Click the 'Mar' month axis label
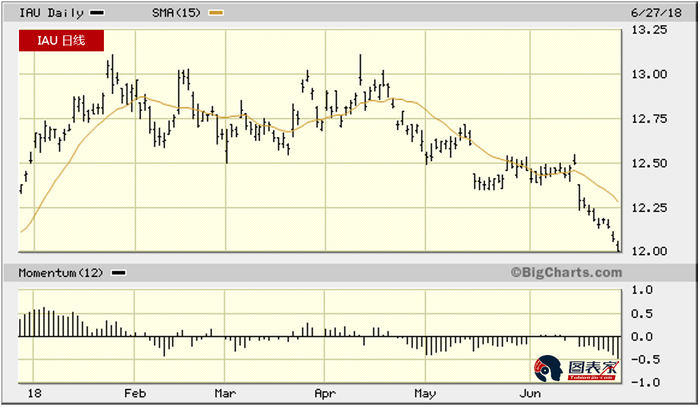 click(225, 393)
